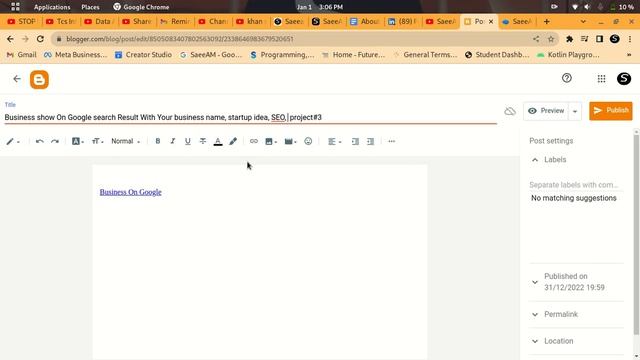The image size is (640, 360).
Task: Click Chrome's back navigation arrow
Action: (10, 39)
